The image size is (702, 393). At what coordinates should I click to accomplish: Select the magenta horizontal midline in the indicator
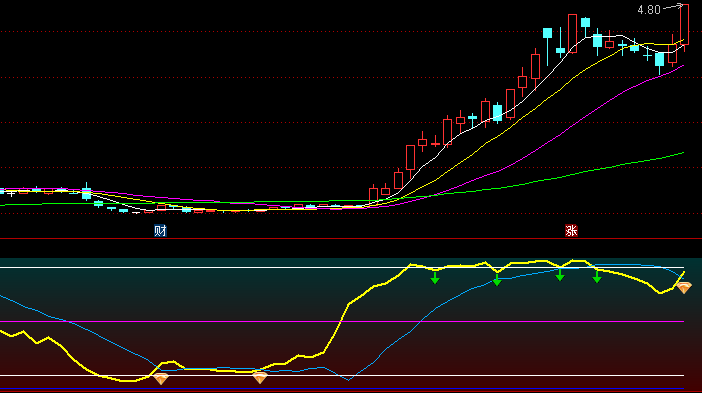(342, 321)
